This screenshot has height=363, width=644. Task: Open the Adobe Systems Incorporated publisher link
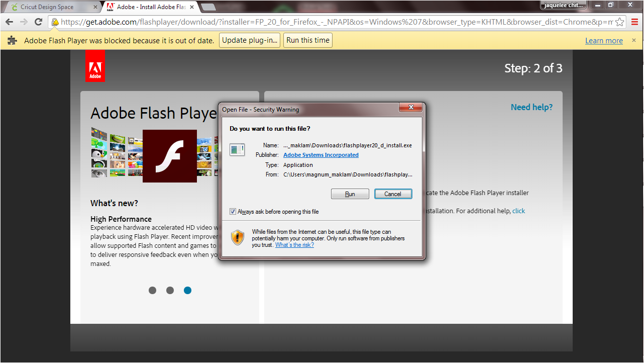pos(320,155)
